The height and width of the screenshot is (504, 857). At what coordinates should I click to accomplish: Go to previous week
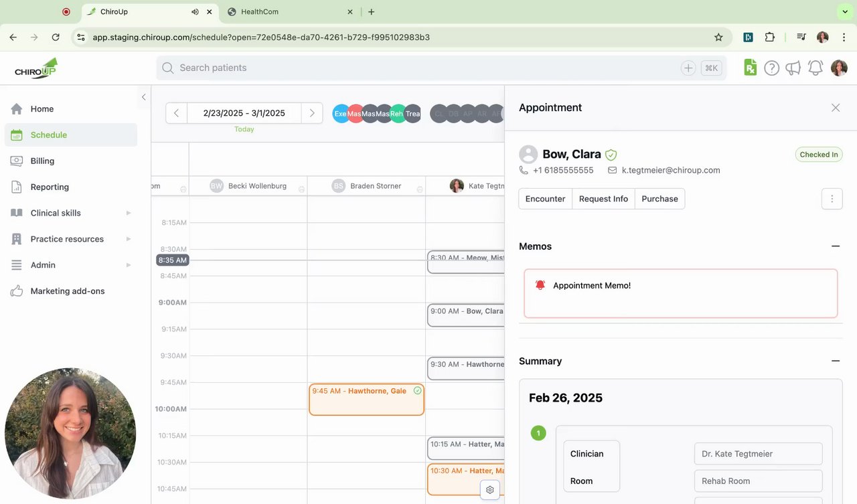point(176,113)
